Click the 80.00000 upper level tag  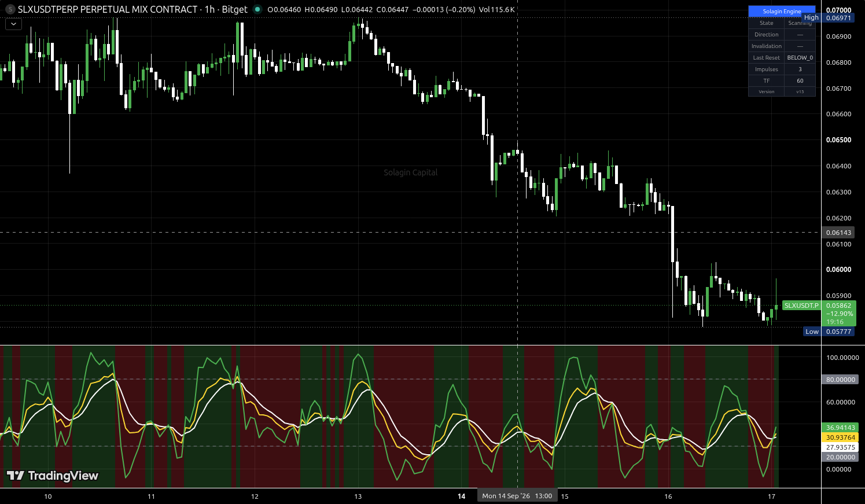pyautogui.click(x=840, y=380)
